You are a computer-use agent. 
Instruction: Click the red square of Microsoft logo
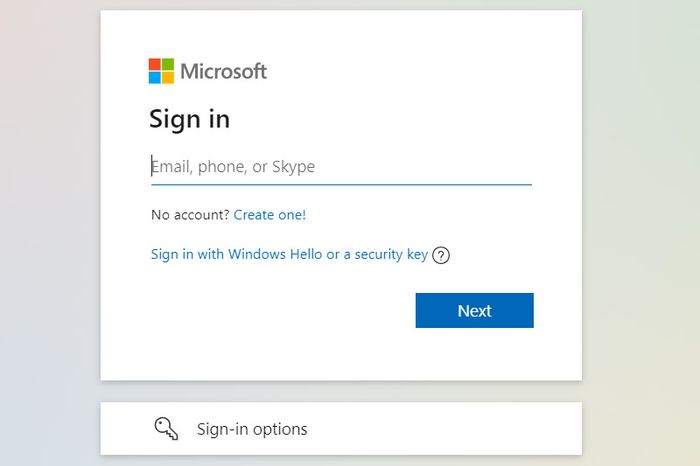pyautogui.click(x=154, y=64)
